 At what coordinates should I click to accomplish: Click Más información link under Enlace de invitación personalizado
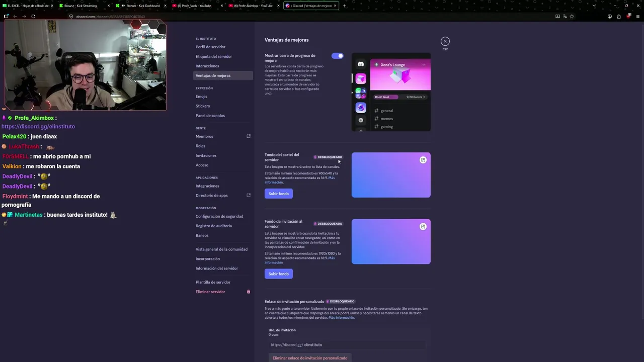tap(341, 318)
